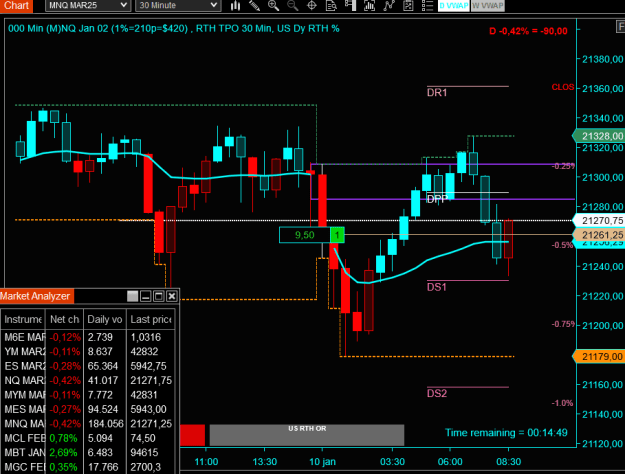Click the D -0,42% = -90,00 label

pos(528,31)
